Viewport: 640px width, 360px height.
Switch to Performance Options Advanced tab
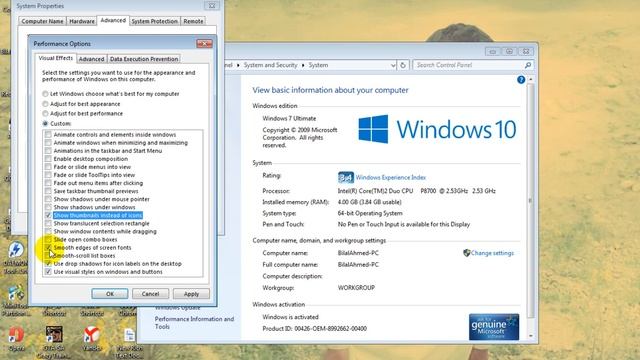pos(91,59)
